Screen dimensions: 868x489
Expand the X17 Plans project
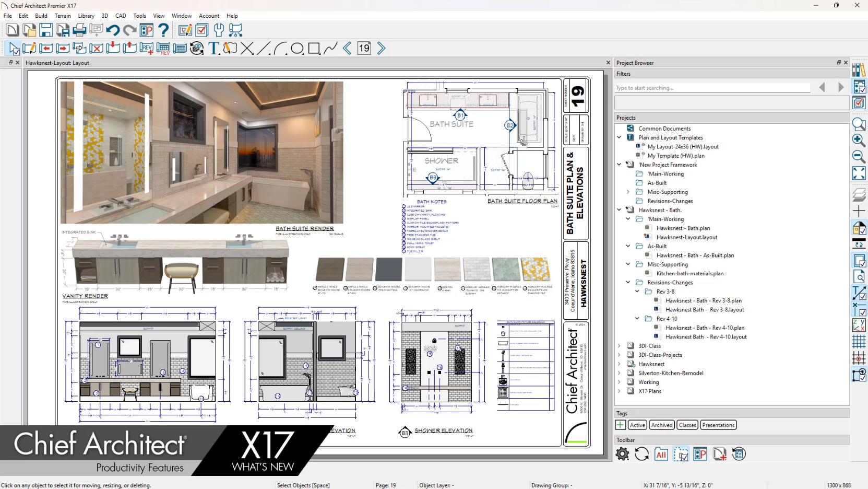(619, 391)
